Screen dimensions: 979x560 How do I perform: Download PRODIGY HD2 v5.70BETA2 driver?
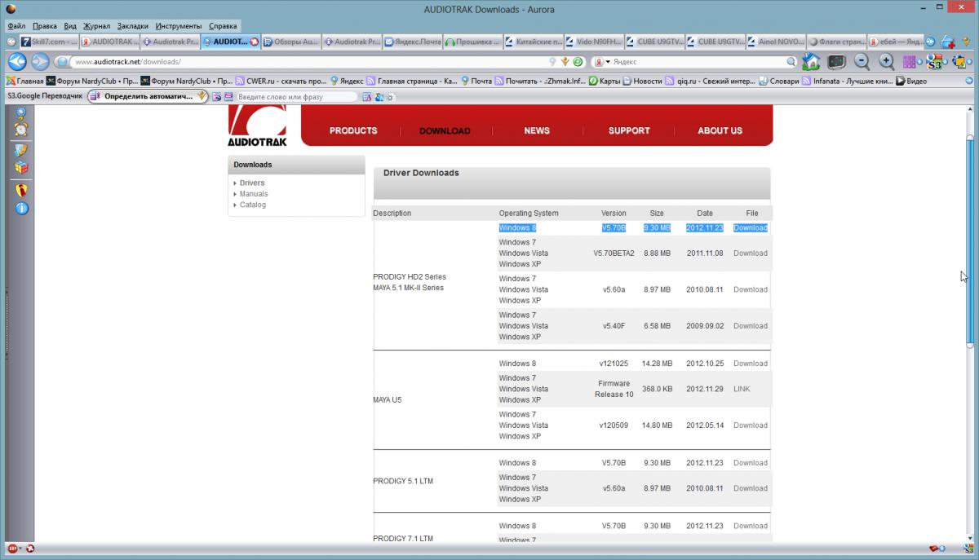pos(750,254)
